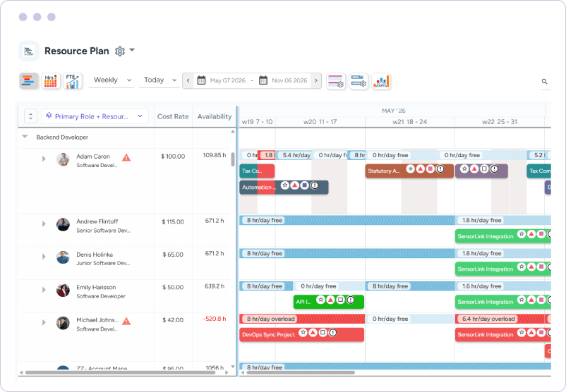Expand the Emily Harisson row
This screenshot has width=566, height=392.
point(44,290)
